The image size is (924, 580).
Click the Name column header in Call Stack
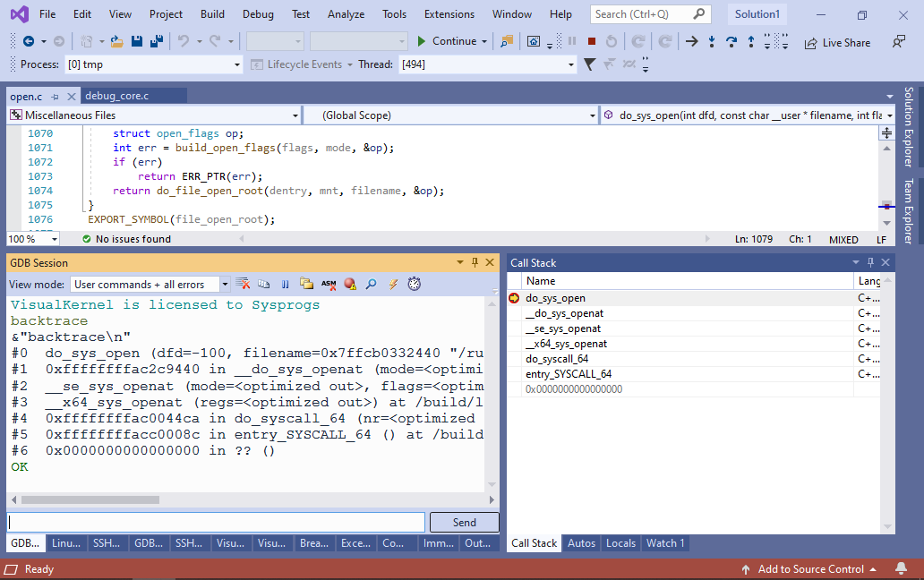tap(688, 281)
